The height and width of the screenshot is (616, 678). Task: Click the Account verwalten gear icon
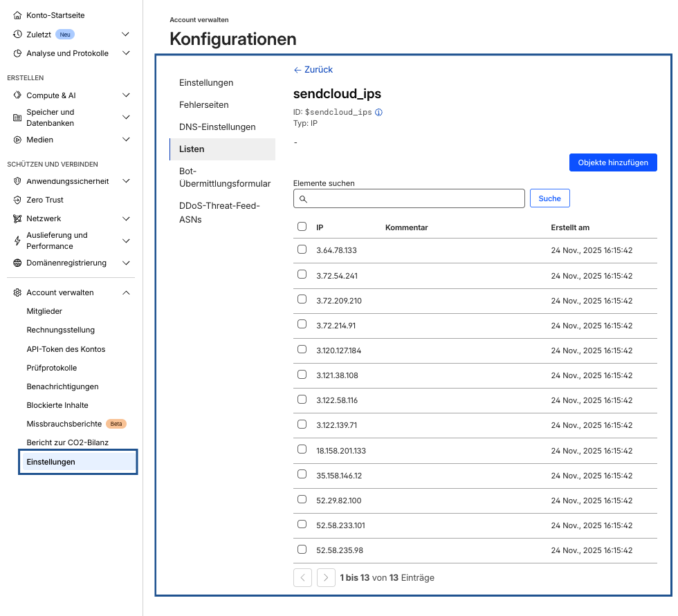[x=17, y=292]
